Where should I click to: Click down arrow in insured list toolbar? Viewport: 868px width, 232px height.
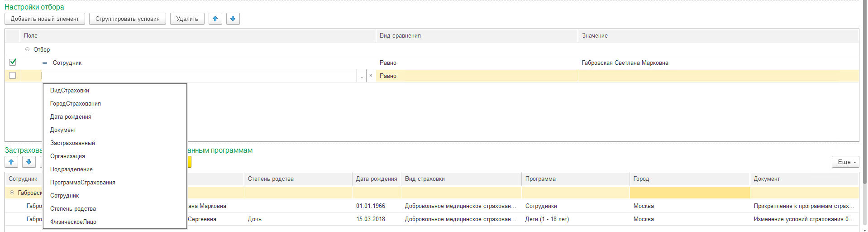pos(29,162)
